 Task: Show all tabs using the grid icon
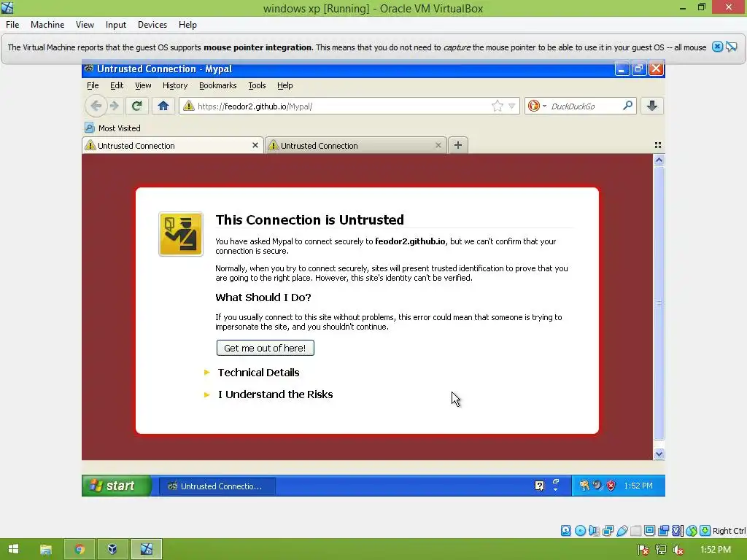(x=658, y=145)
